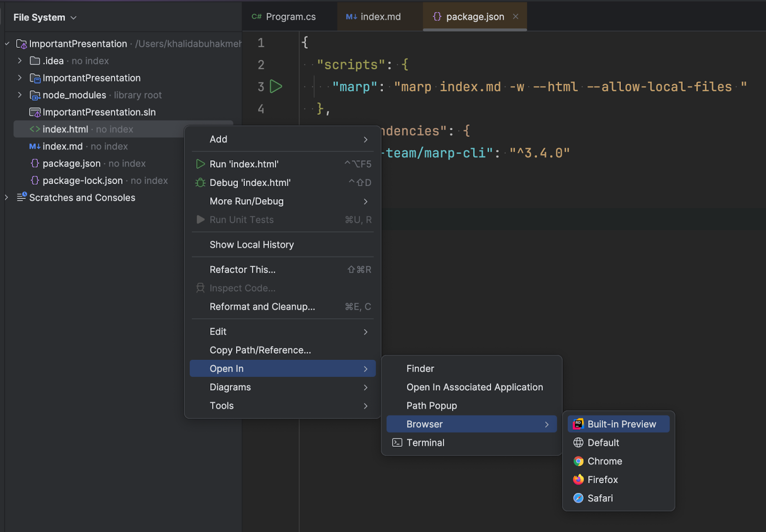This screenshot has height=532, width=766.
Task: Expand the .idea folder
Action: (20, 61)
